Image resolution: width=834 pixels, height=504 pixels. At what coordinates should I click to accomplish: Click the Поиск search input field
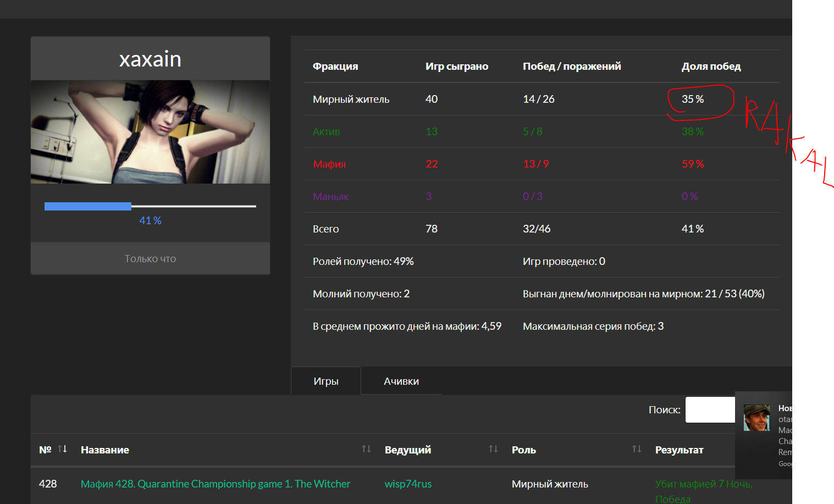click(710, 410)
